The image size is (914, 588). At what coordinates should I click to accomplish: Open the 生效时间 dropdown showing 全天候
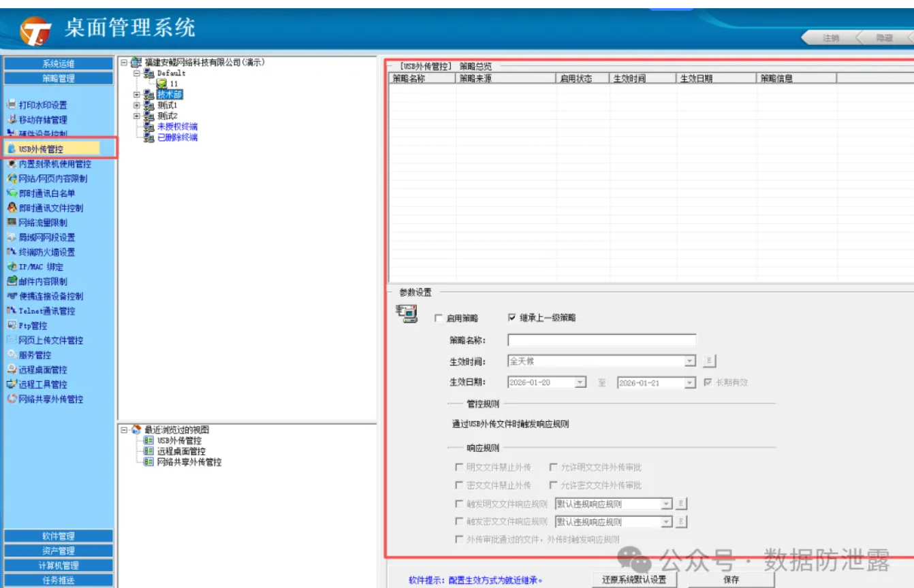tap(690, 361)
